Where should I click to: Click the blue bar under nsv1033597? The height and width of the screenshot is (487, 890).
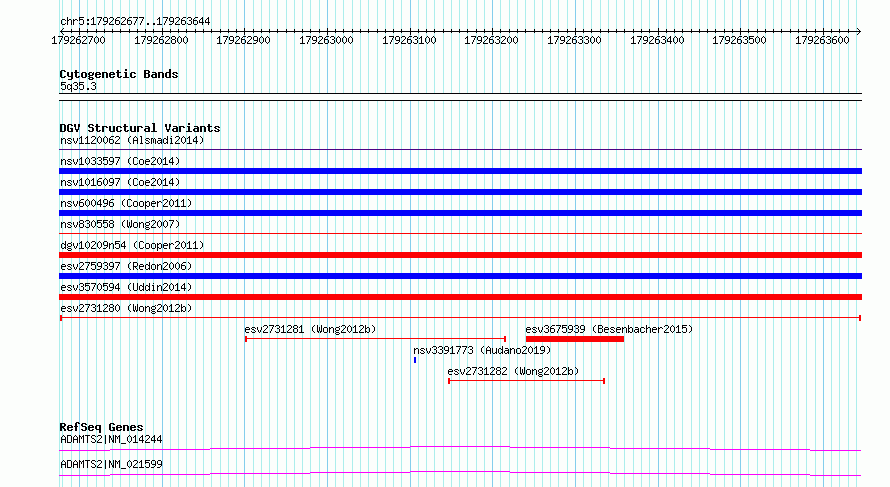click(x=460, y=171)
